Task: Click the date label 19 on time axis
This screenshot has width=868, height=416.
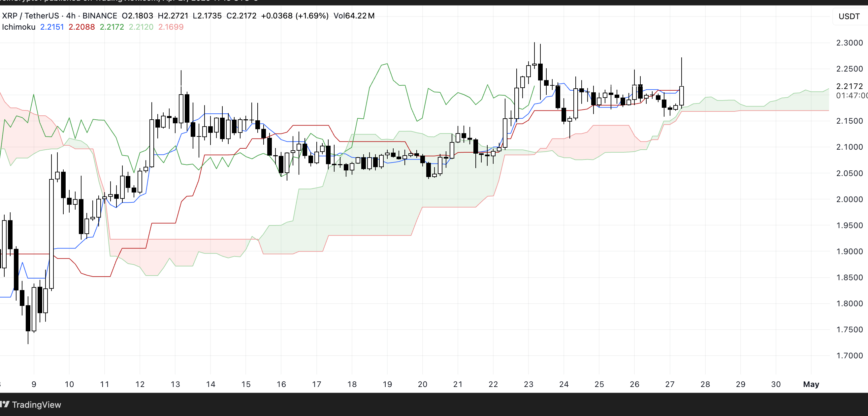Action: point(387,384)
